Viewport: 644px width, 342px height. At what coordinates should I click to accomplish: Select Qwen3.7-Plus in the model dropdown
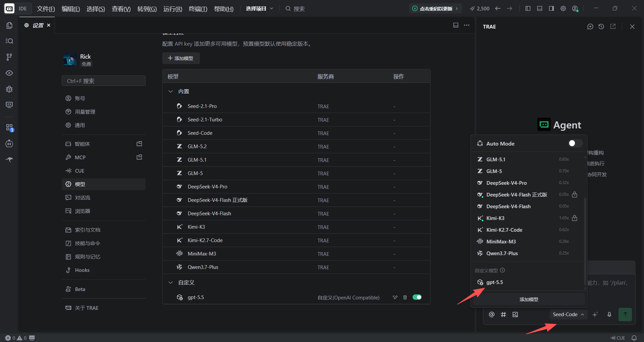(x=527, y=253)
